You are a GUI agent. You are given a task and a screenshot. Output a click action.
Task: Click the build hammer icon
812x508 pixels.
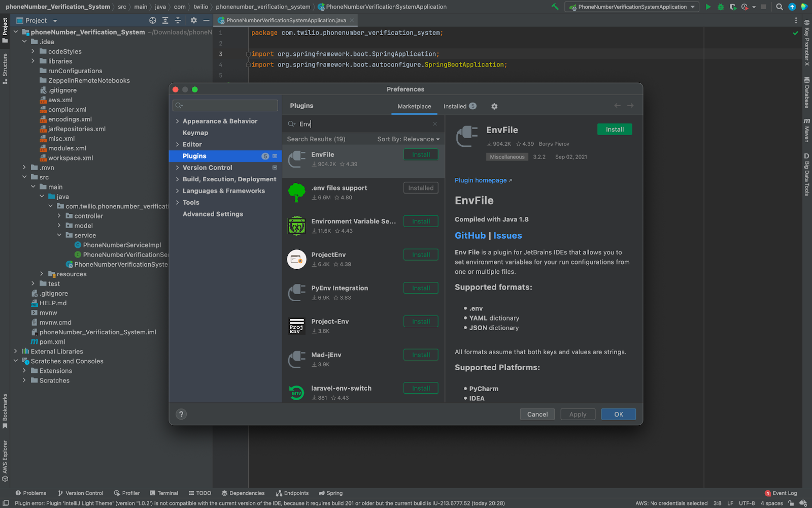(555, 7)
